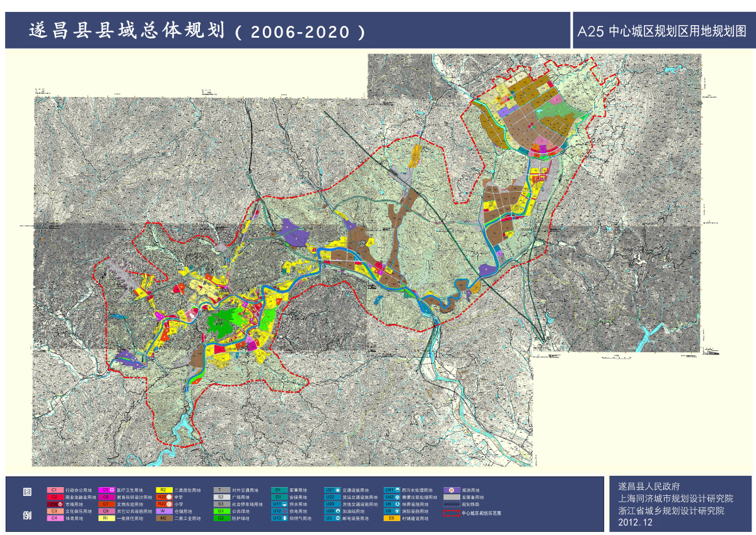Click the U6 殡葬设施用地 legend icon

pos(392,504)
